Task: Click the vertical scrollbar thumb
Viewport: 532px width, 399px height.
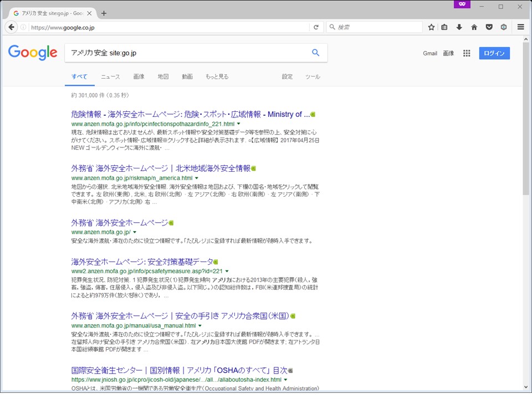Action: tap(526, 119)
